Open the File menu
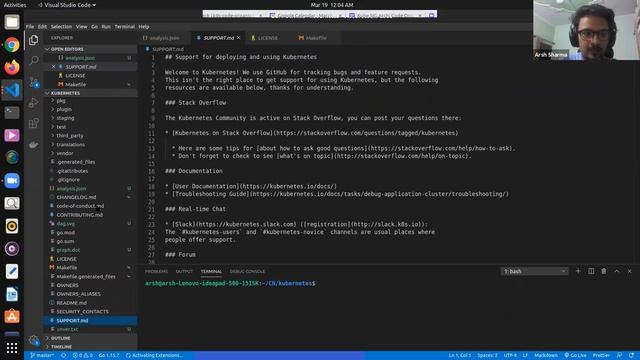The height and width of the screenshot is (360, 640). coord(30,27)
